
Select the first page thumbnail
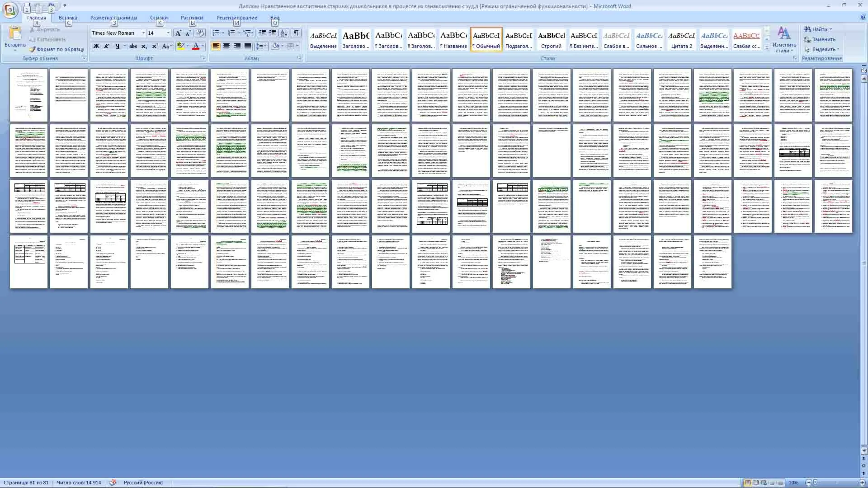(28, 95)
